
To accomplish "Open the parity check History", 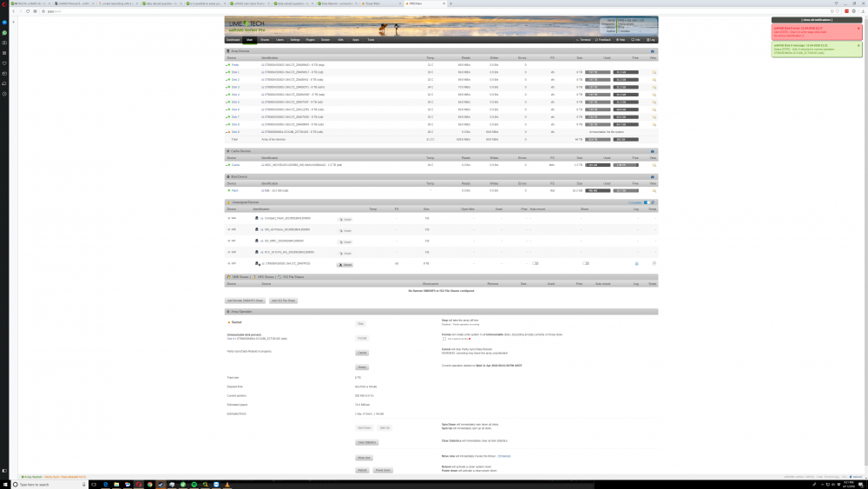I will pos(362,367).
